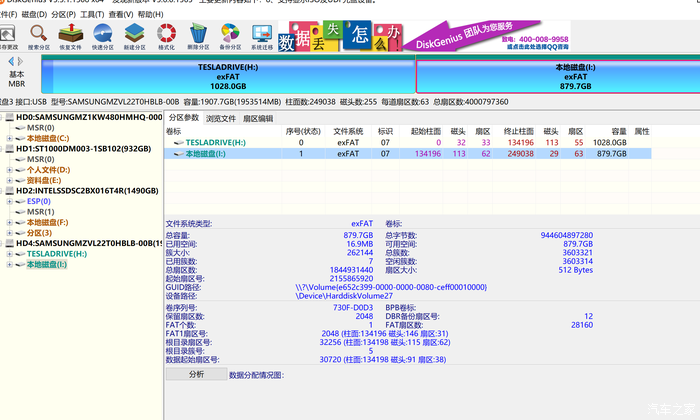Open the Quick Partition (快速分区) tool
The width and height of the screenshot is (700, 420).
(102, 38)
